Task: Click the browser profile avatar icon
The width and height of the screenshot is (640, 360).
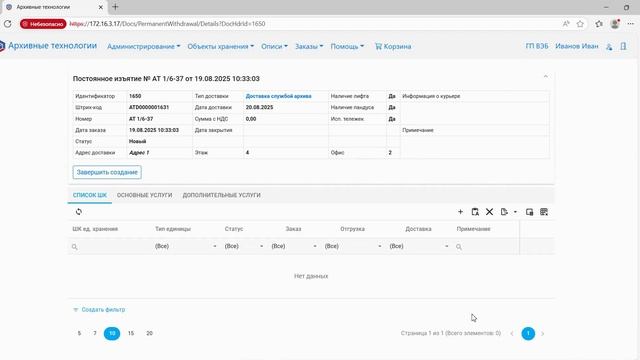Action: (x=615, y=24)
